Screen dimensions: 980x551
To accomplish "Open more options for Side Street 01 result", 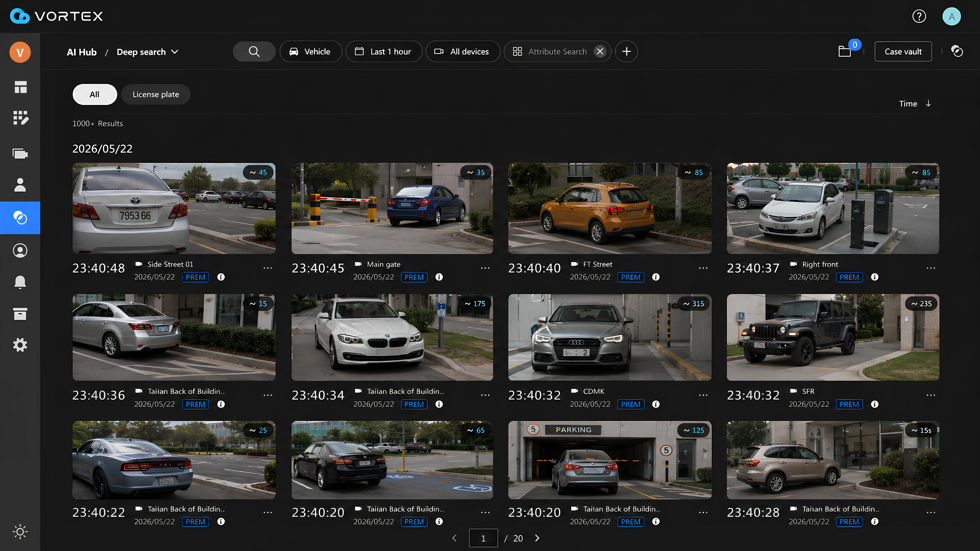I will [x=268, y=268].
